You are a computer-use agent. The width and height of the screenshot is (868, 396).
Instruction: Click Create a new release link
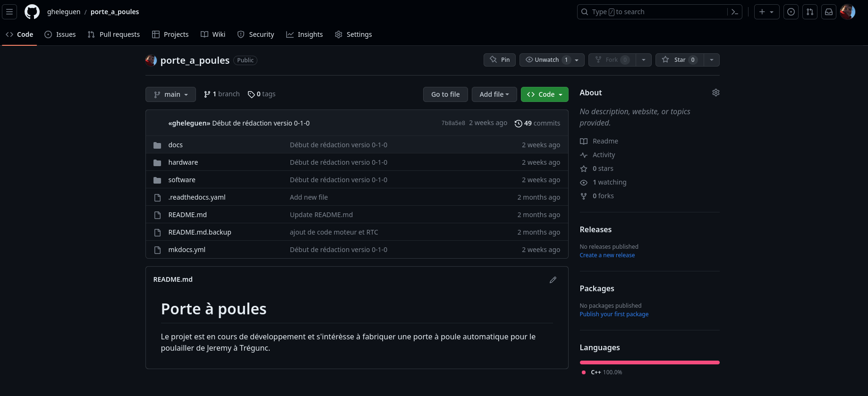click(x=607, y=255)
